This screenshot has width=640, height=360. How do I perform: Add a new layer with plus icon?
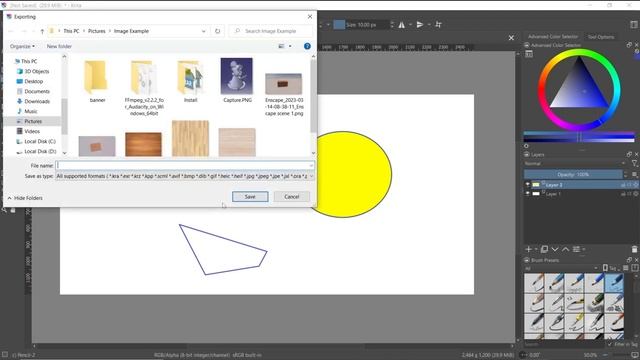(x=529, y=249)
